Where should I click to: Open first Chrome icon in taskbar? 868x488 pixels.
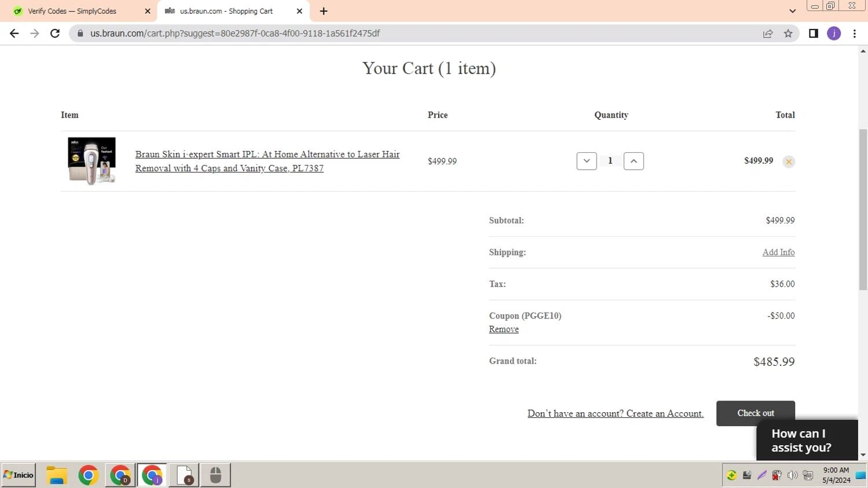(89, 475)
